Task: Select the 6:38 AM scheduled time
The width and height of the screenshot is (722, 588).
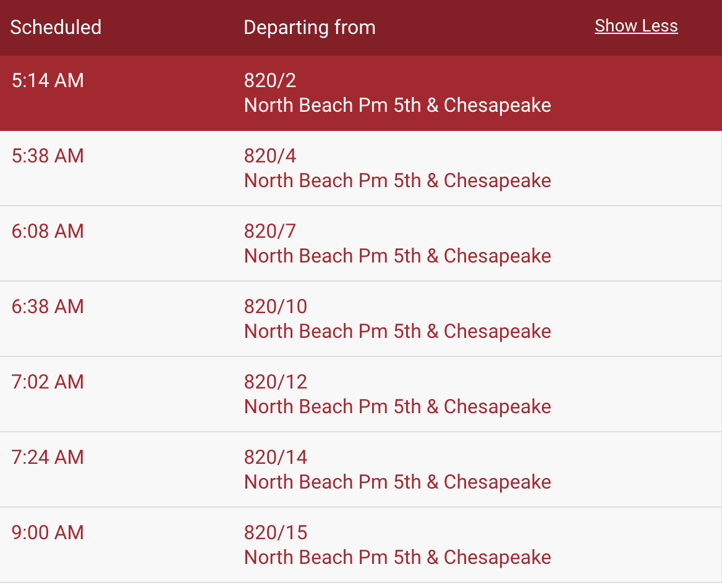Action: (48, 307)
